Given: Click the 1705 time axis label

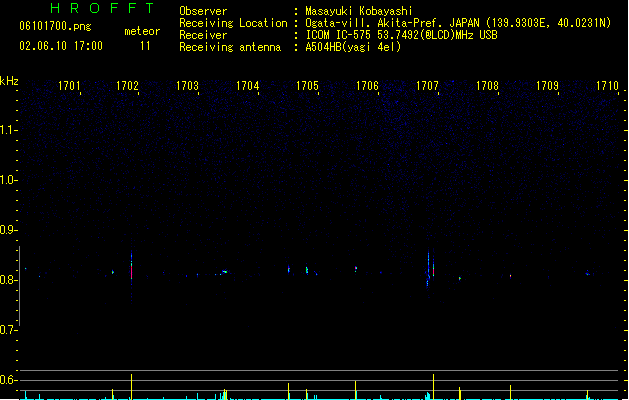Looking at the screenshot, I should [x=307, y=86].
